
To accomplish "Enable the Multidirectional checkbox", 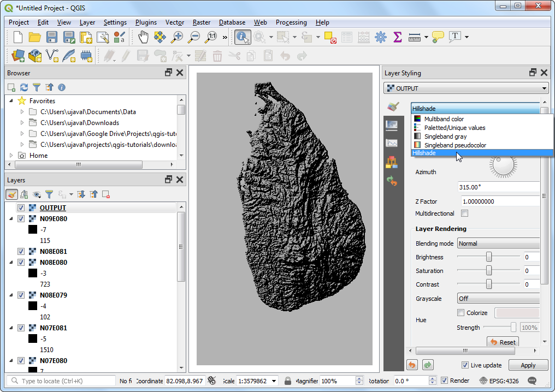I will [465, 213].
